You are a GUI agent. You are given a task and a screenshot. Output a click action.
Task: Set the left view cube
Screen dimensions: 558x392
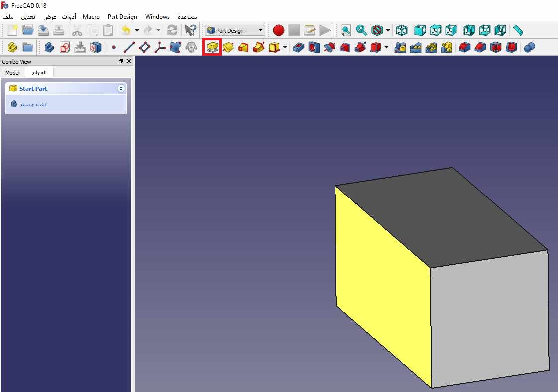pos(500,30)
